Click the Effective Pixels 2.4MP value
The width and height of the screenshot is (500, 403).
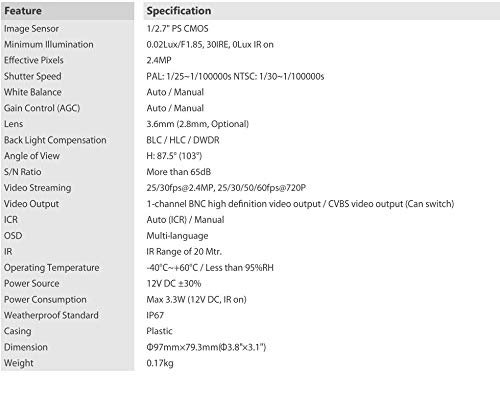click(159, 60)
